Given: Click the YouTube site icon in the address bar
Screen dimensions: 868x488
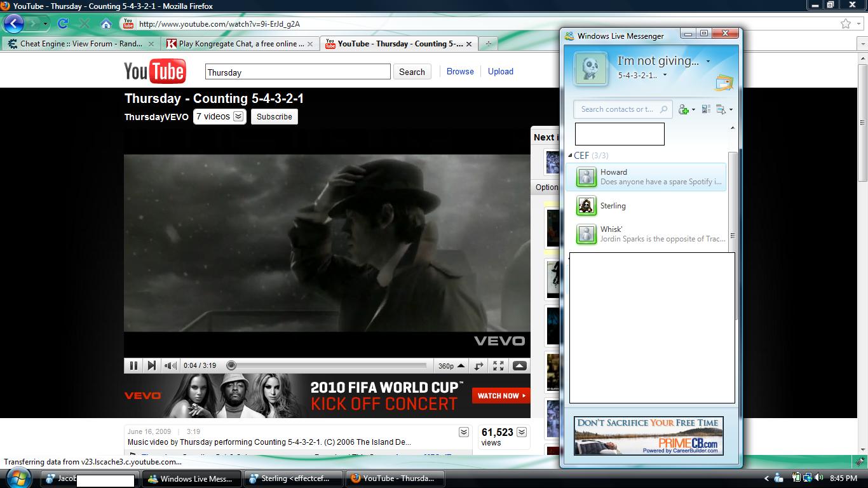Looking at the screenshot, I should coord(128,24).
